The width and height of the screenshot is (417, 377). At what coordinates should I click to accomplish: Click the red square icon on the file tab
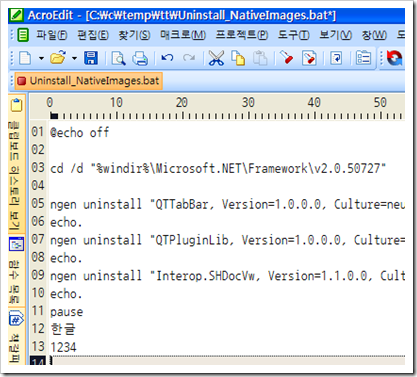(22, 81)
